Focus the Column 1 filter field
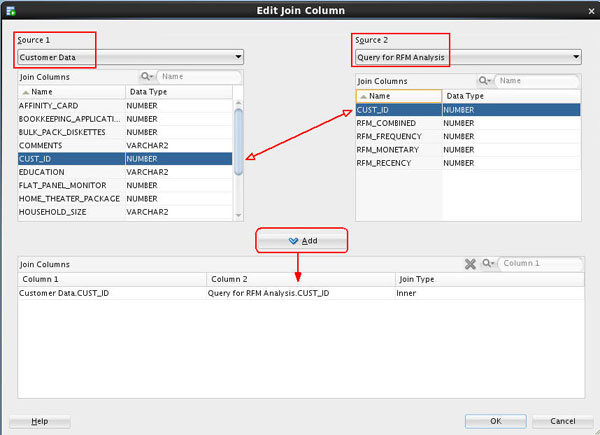The height and width of the screenshot is (435, 600). 540,263
